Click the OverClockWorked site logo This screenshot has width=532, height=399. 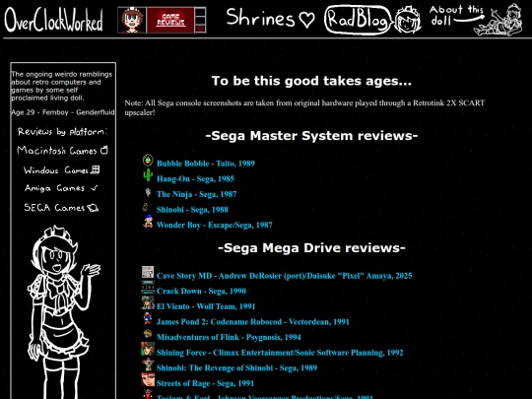click(53, 20)
